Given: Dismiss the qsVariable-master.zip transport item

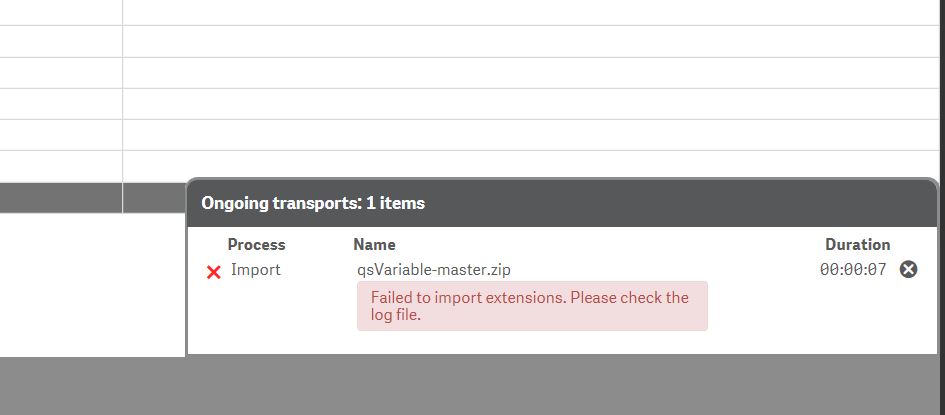Looking at the screenshot, I should pyautogui.click(x=908, y=269).
